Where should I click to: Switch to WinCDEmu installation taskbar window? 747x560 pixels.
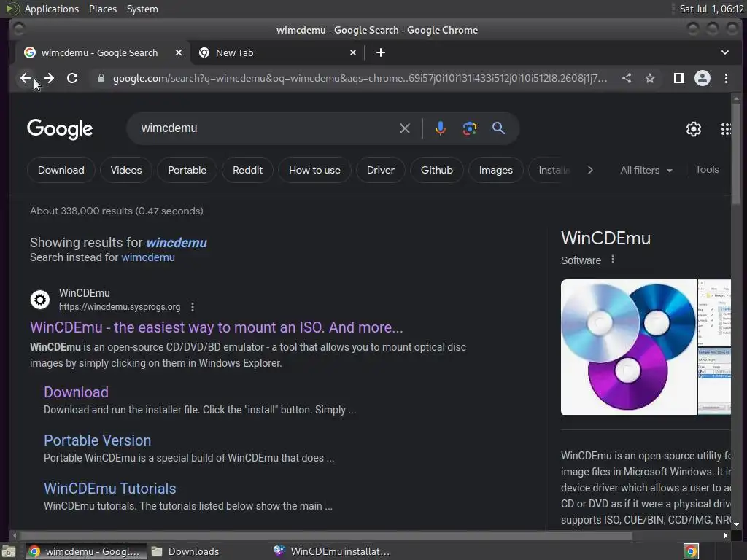(x=332, y=551)
